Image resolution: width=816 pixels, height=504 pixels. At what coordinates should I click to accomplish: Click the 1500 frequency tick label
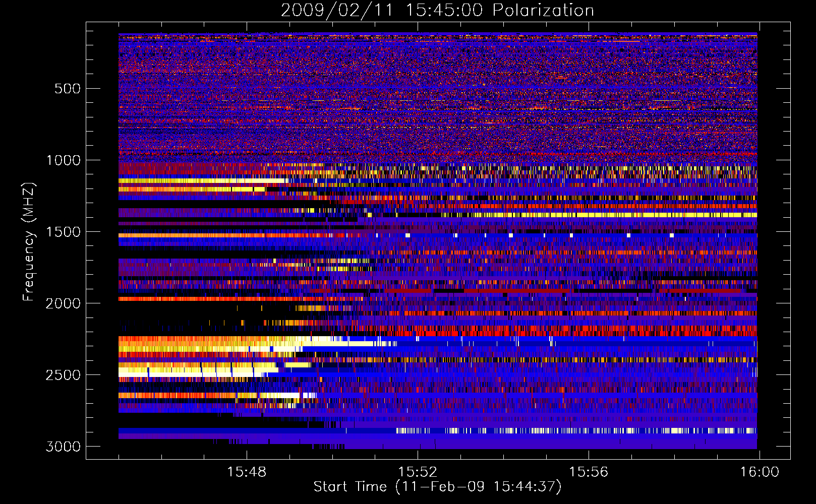click(64, 232)
